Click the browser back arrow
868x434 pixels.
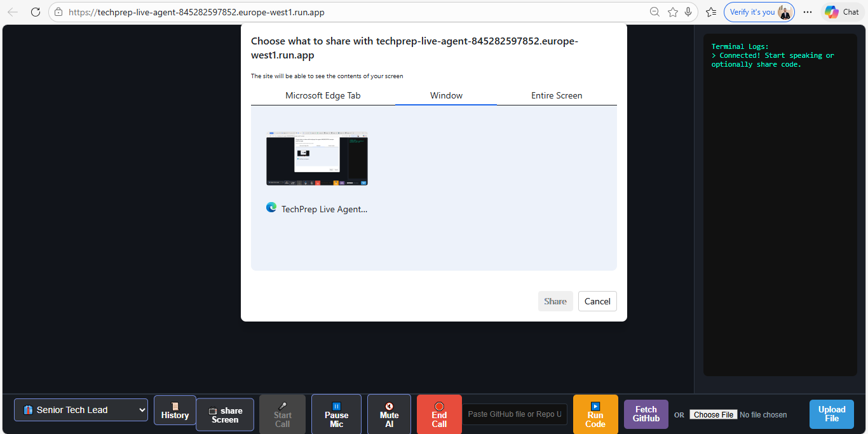(x=13, y=12)
